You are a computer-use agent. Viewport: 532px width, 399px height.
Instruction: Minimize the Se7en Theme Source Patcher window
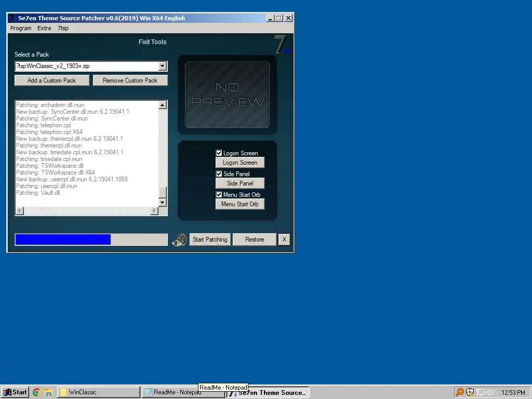click(x=270, y=18)
